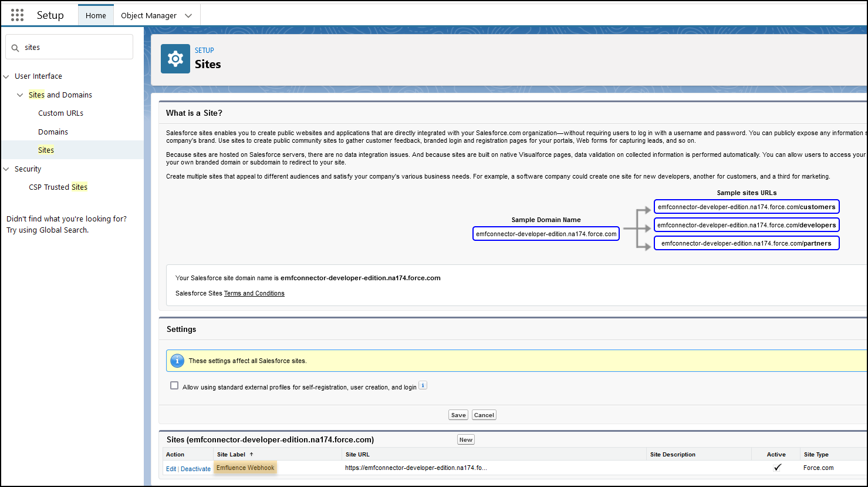This screenshot has height=487, width=868.
Task: Click the sample URL ending in customers
Action: pos(747,207)
